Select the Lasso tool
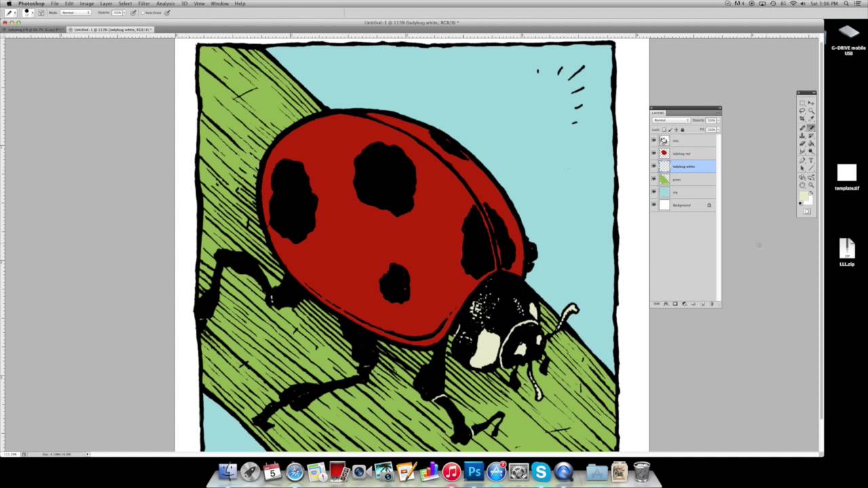The height and width of the screenshot is (488, 868). (802, 110)
